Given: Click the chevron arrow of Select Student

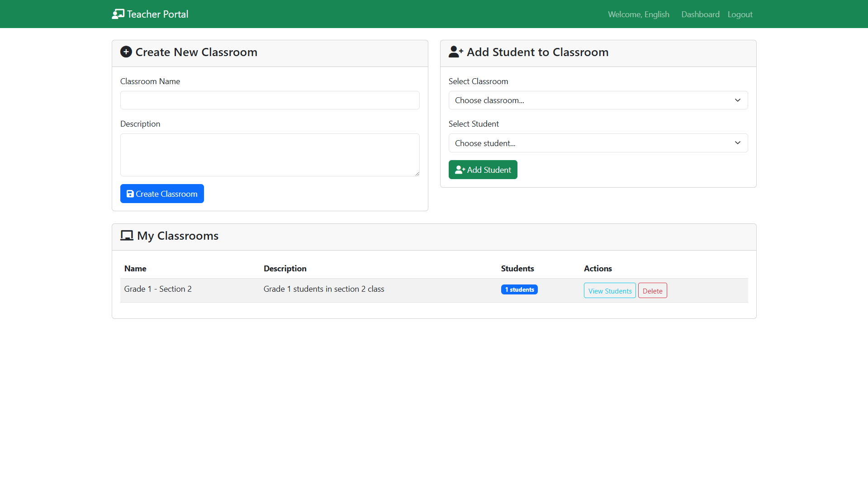Looking at the screenshot, I should 737,143.
